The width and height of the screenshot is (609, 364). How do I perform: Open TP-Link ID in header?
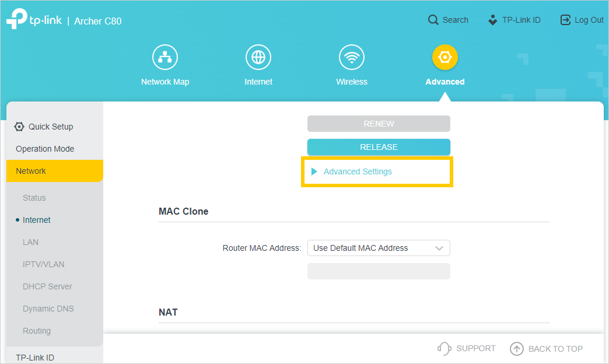point(514,20)
